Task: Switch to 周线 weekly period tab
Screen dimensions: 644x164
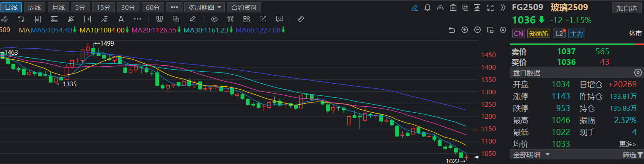Action: coord(35,7)
